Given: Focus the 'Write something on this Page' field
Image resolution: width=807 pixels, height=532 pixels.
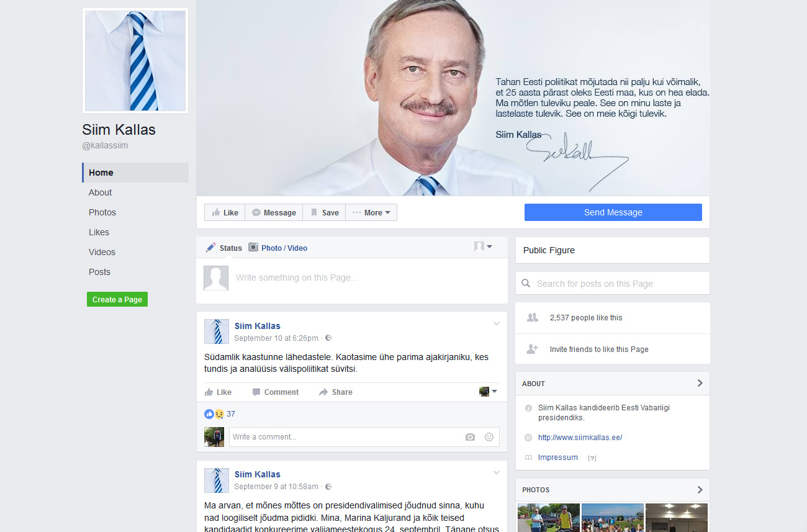Looking at the screenshot, I should coord(366,278).
